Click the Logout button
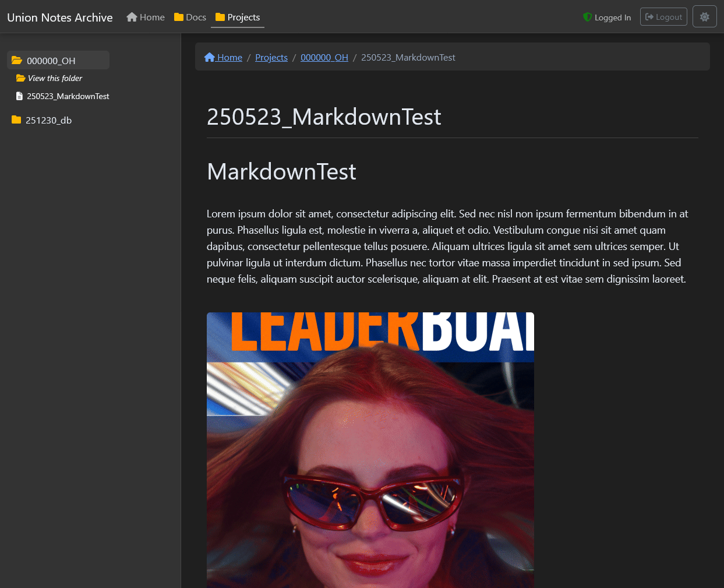The width and height of the screenshot is (724, 588). 663,17
